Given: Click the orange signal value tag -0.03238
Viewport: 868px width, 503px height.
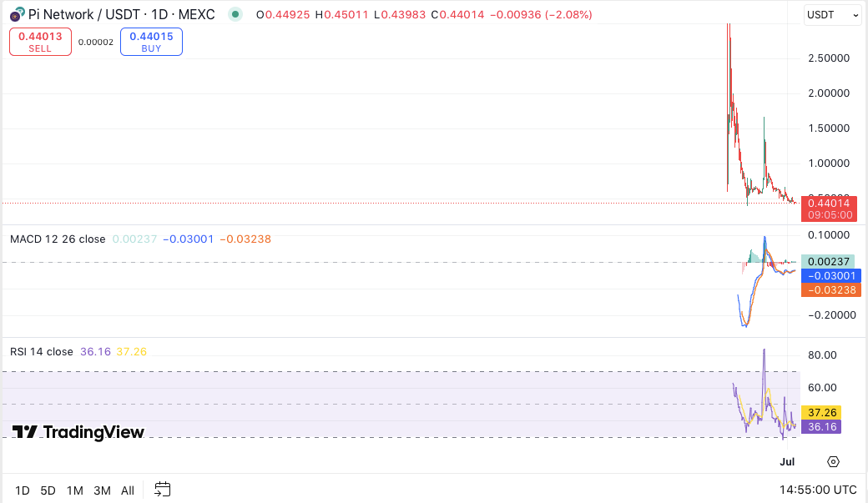Looking at the screenshot, I should click(831, 290).
